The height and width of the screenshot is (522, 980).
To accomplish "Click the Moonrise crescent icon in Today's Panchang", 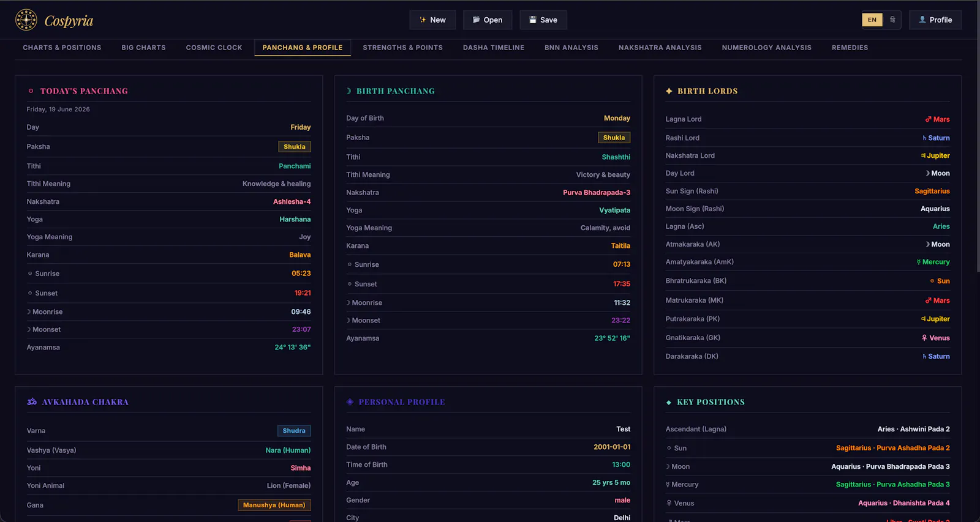I will (x=29, y=312).
